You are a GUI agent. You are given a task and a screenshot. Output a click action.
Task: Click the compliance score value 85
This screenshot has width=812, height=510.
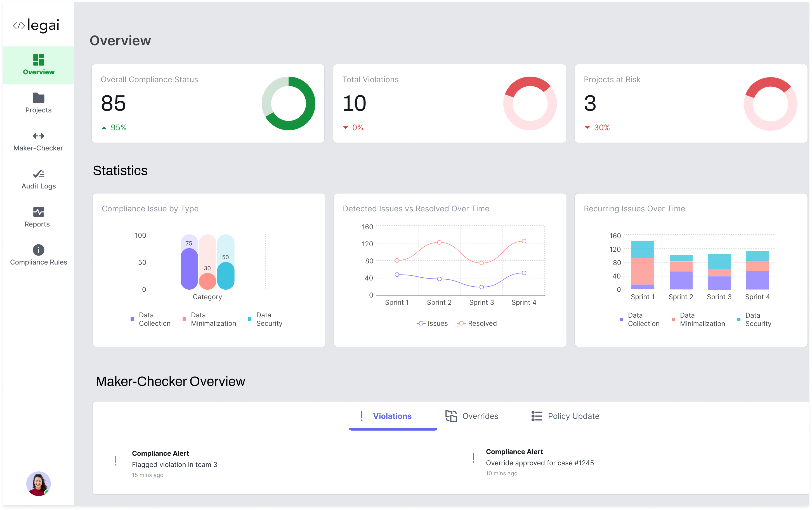click(x=113, y=103)
